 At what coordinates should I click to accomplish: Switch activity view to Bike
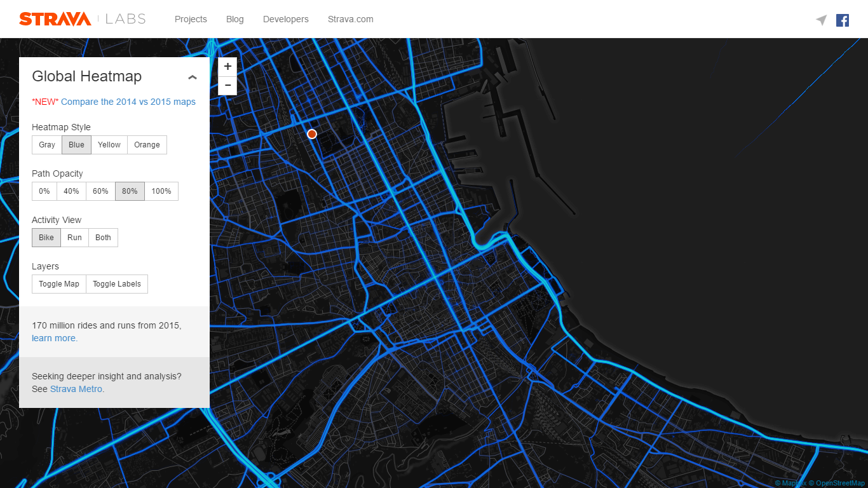[x=46, y=238]
